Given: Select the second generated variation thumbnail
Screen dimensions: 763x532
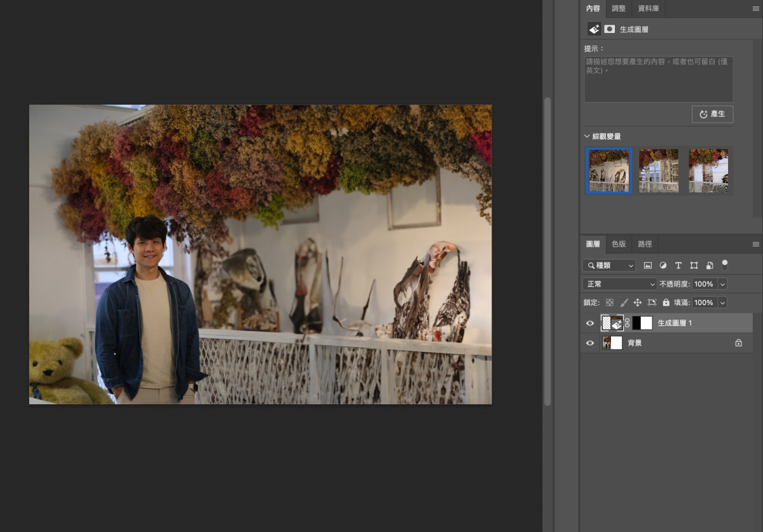Looking at the screenshot, I should 659,170.
